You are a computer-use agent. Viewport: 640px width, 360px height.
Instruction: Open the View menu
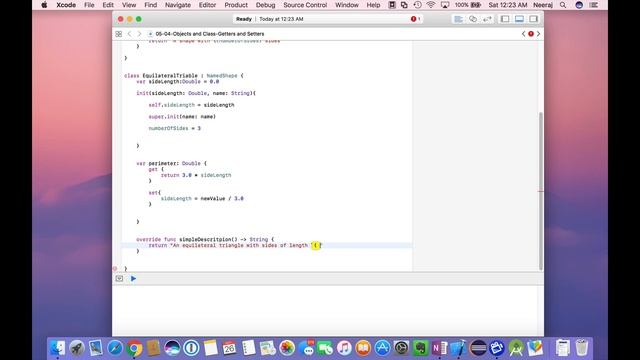(x=129, y=5)
